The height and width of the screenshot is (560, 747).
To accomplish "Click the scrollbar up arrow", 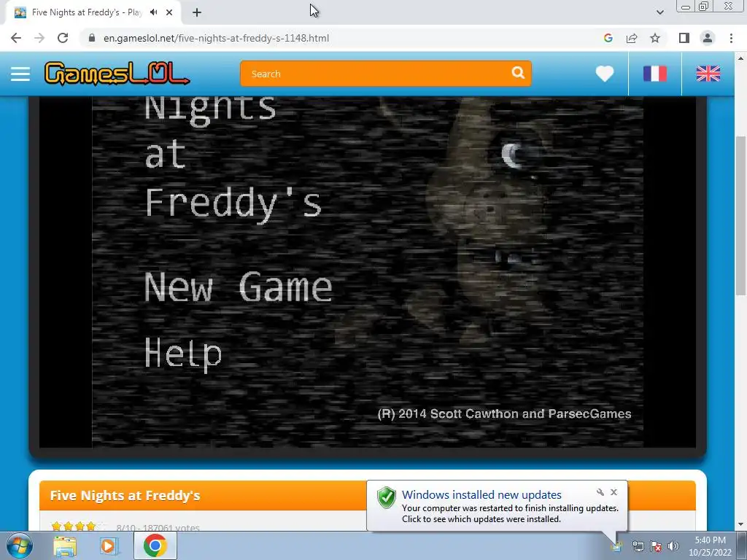I will point(740,58).
